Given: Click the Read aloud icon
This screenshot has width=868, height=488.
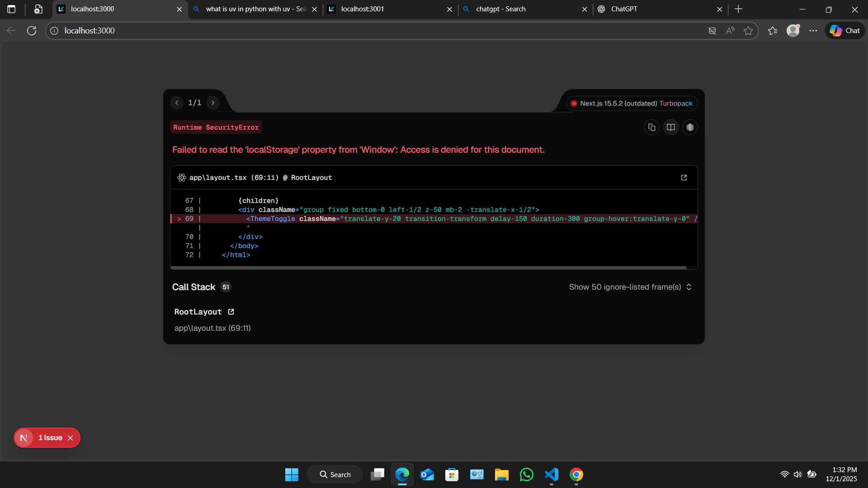Looking at the screenshot, I should pos(730,31).
